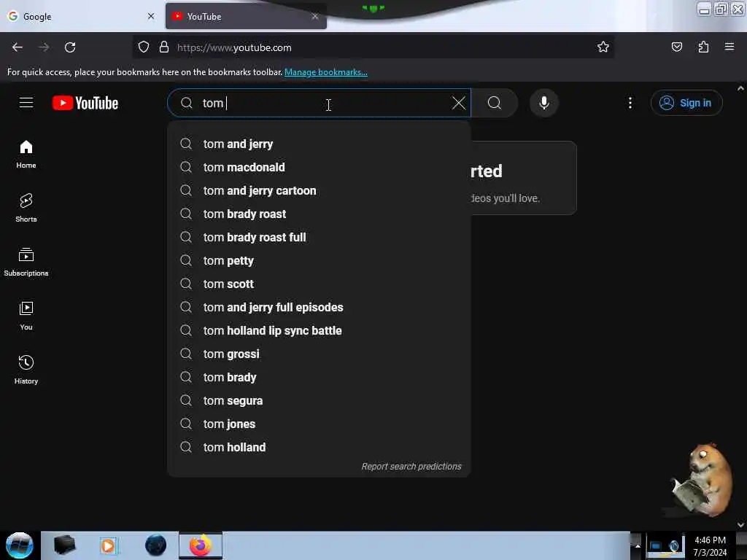
Task: Select suggestion 'tom and jerry'
Action: 319,144
